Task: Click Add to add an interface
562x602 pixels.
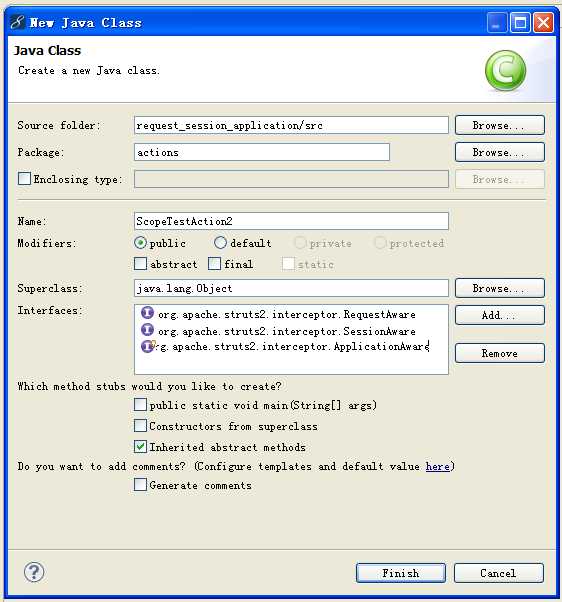Action: pos(499,315)
